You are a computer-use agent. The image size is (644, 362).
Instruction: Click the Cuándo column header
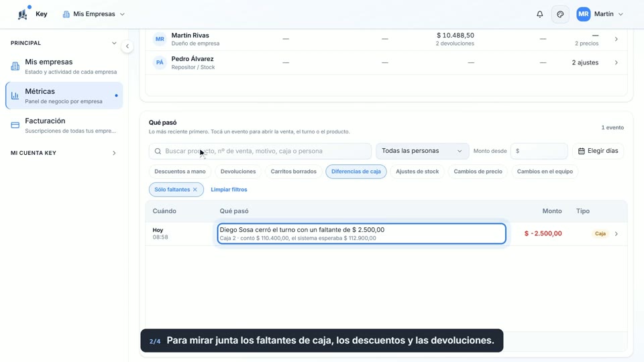[164, 211]
